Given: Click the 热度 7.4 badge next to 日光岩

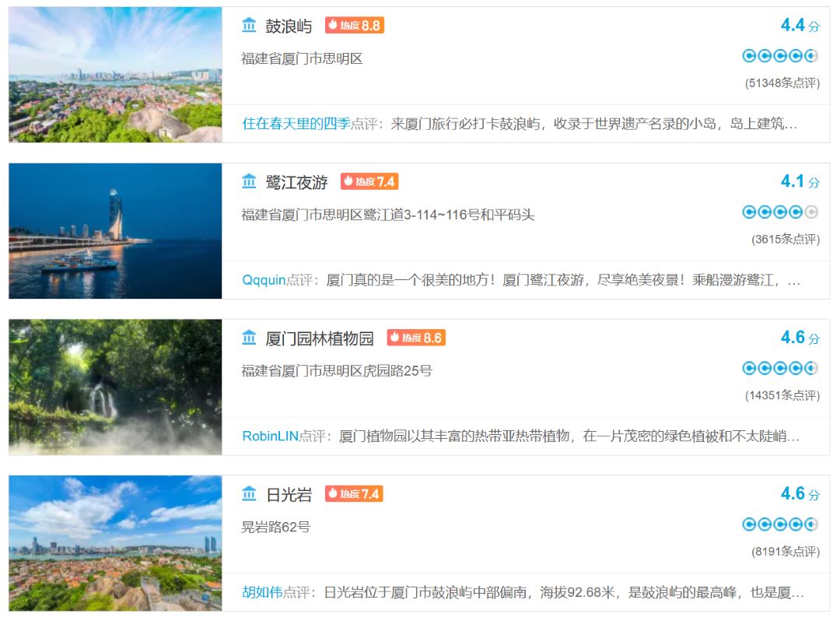Looking at the screenshot, I should coord(354,494).
